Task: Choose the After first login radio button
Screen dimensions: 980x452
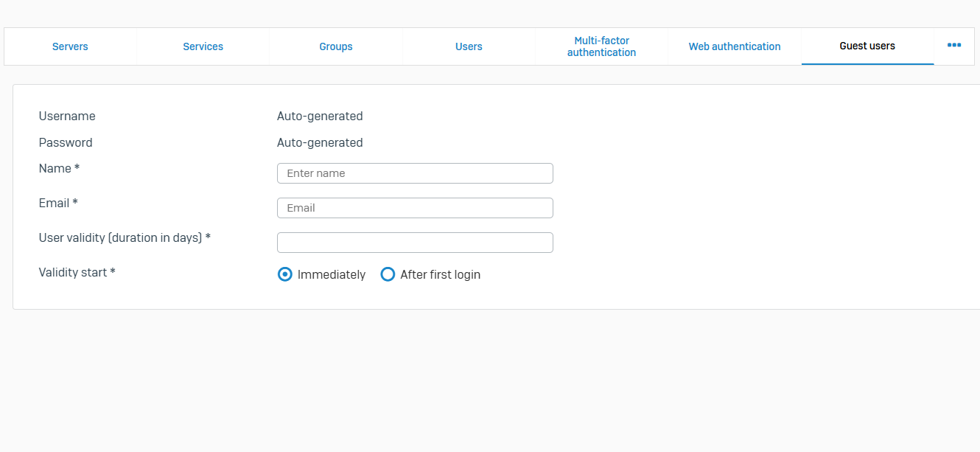Action: click(x=388, y=274)
